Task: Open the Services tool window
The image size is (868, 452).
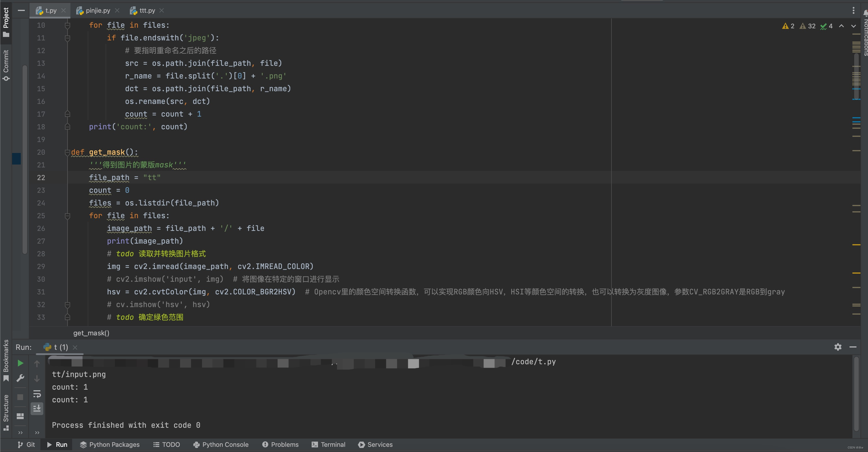Action: (x=375, y=444)
